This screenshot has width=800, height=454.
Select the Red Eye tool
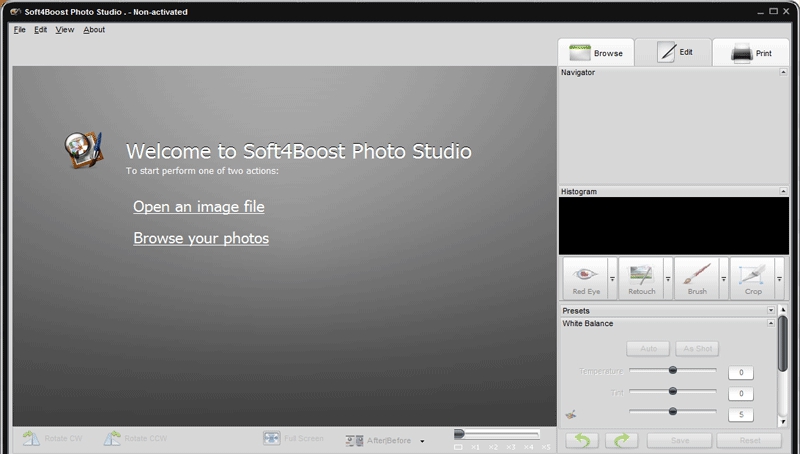[x=586, y=277]
